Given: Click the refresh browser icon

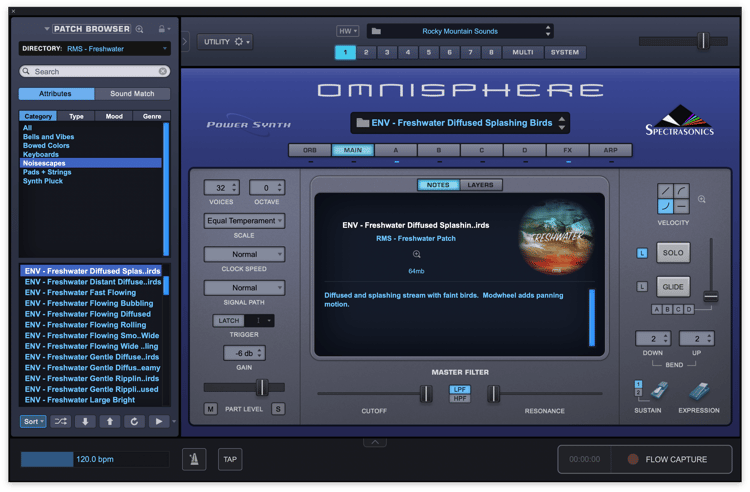Looking at the screenshot, I should pyautogui.click(x=134, y=421).
